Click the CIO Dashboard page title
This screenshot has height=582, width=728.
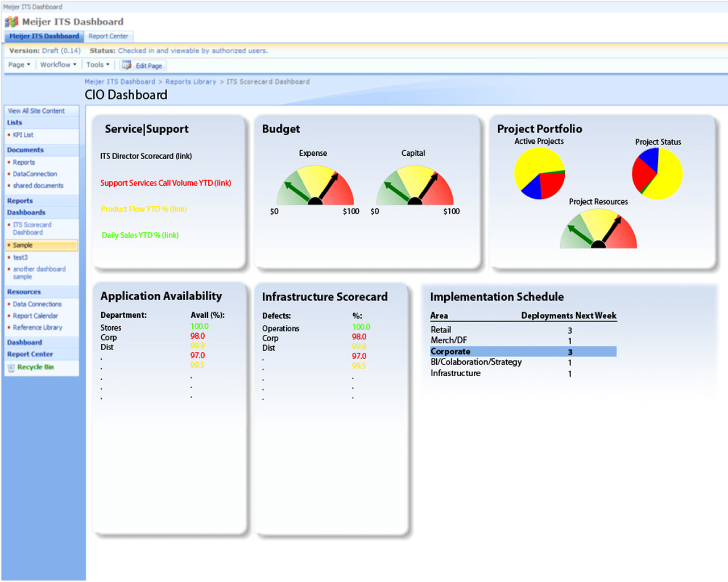point(126,95)
